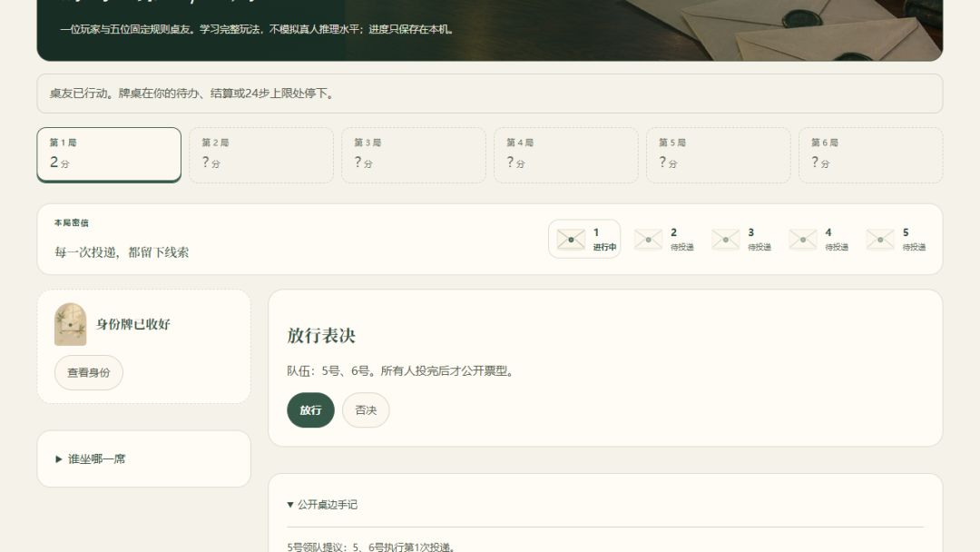Open the 第 2 局 round tab

click(x=261, y=155)
